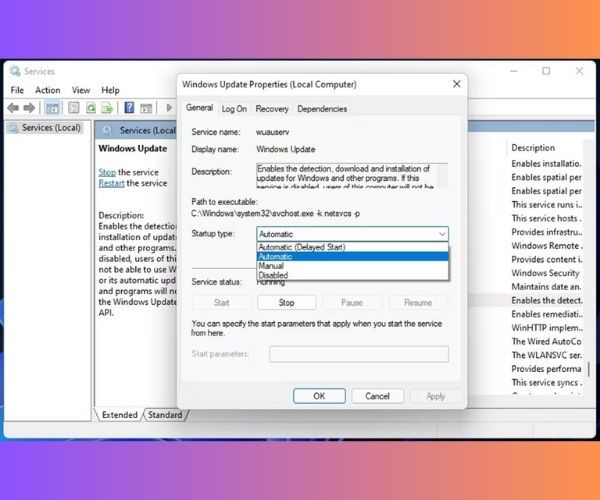Switch to the Recovery tab
The height and width of the screenshot is (500, 600).
[x=272, y=109]
